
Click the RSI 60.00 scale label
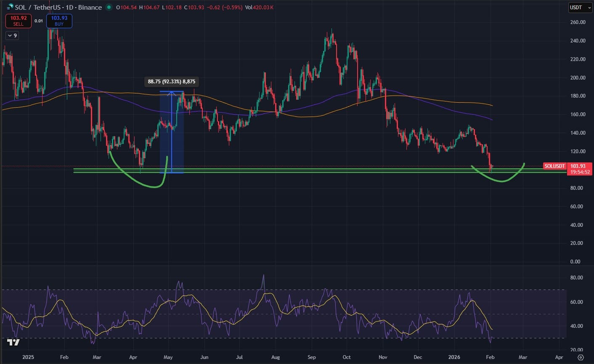tap(576, 302)
